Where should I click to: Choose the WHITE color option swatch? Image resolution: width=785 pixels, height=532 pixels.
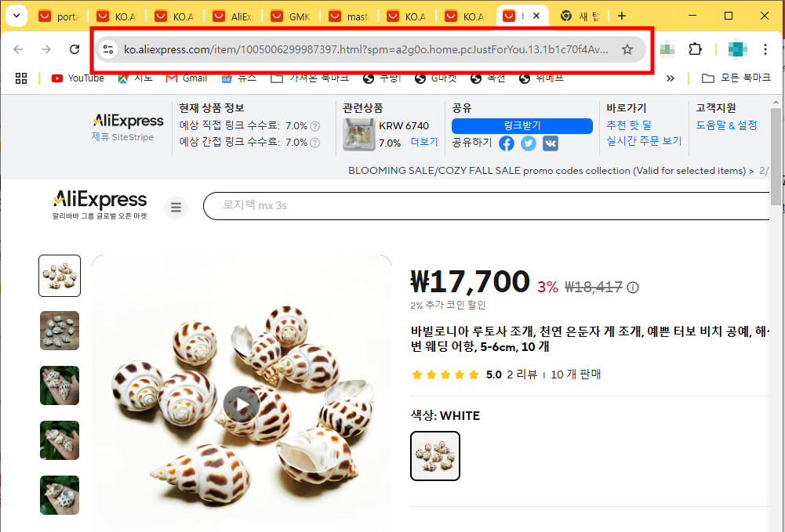point(435,456)
